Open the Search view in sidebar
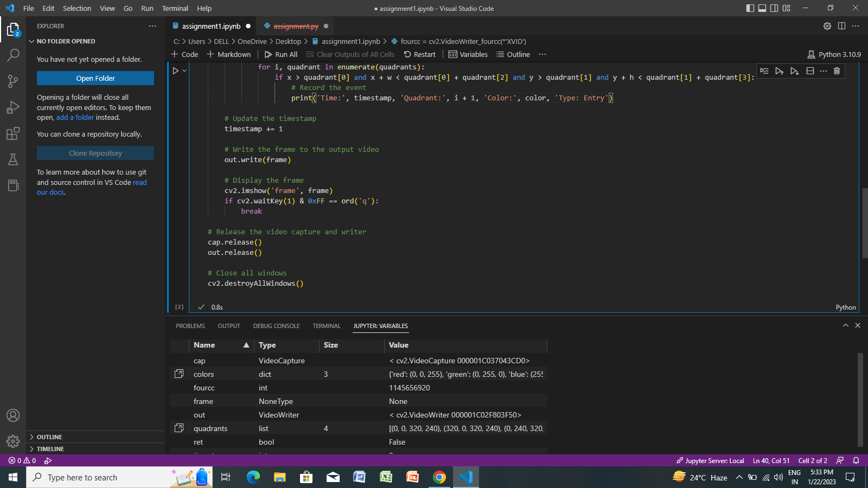This screenshot has width=868, height=488. tap(13, 55)
